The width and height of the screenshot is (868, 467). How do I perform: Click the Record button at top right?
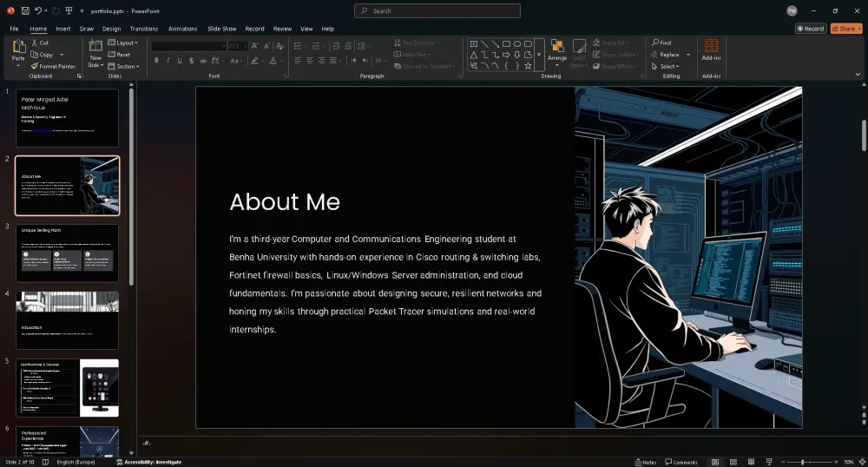tap(811, 29)
